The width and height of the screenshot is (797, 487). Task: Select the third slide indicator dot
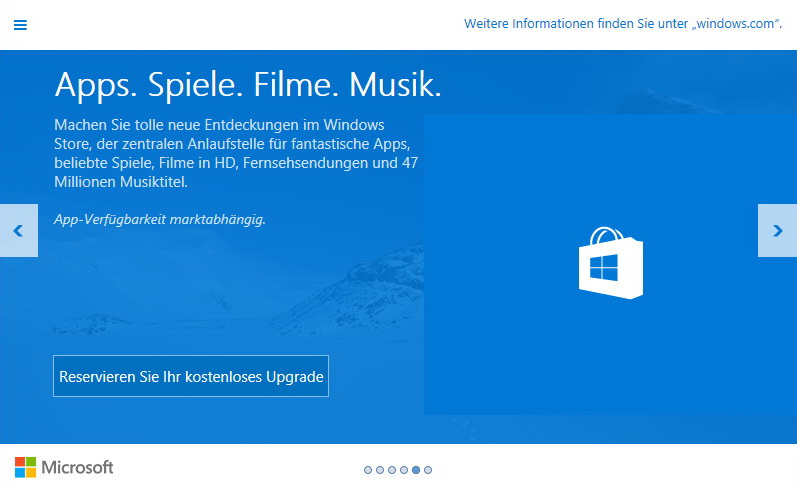click(392, 470)
